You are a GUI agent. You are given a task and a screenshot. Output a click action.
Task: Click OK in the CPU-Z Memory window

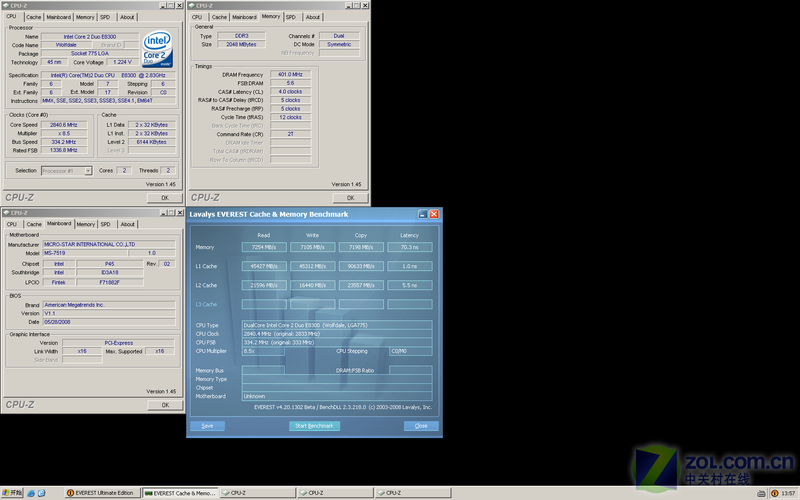351,198
